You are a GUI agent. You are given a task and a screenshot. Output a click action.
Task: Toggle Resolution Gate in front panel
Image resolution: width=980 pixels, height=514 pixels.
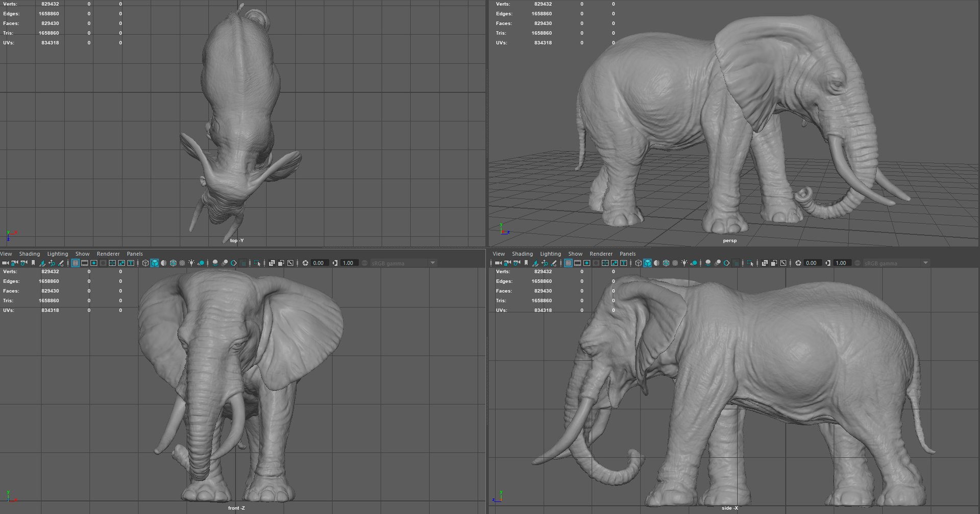point(94,263)
